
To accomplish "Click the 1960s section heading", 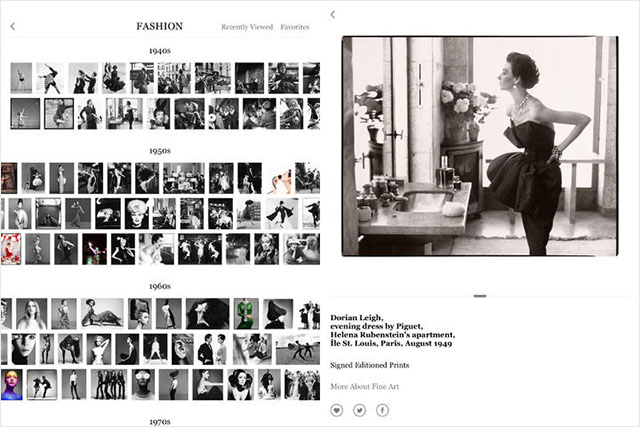I will (x=160, y=287).
